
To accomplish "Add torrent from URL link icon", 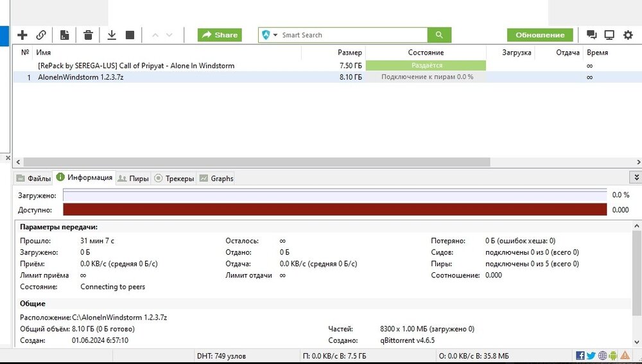I will pyautogui.click(x=41, y=35).
